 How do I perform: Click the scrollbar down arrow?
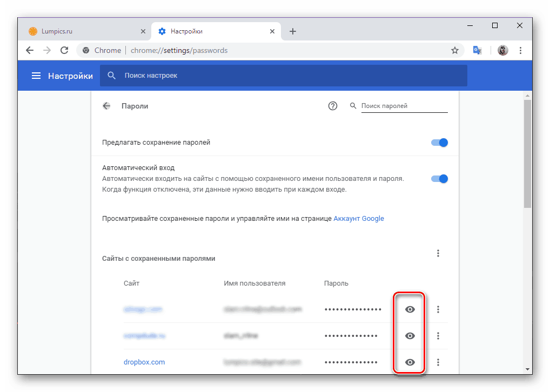(527, 369)
